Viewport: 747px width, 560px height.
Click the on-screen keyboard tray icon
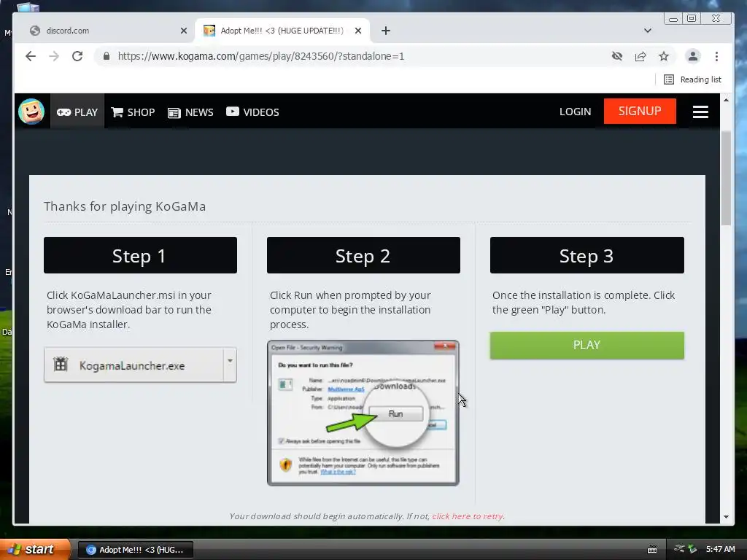coord(653,550)
